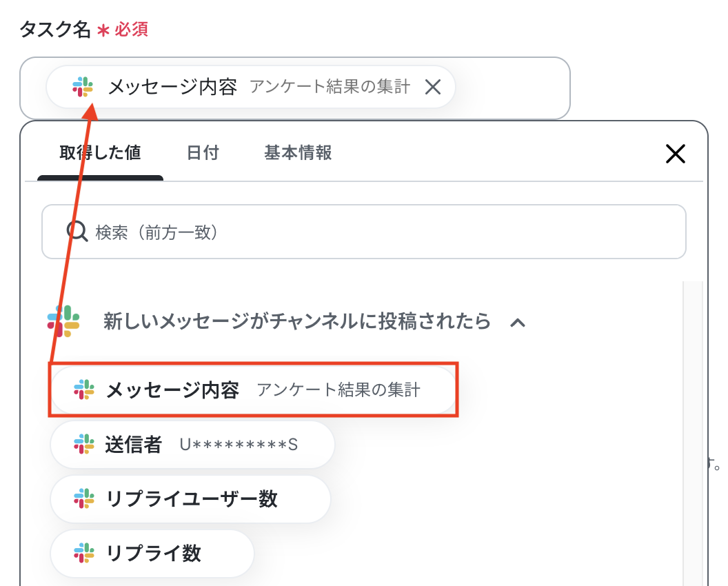This screenshot has width=728, height=586.
Task: Click the Slack icon in the リプライユーザー数 item
Action: (x=84, y=498)
